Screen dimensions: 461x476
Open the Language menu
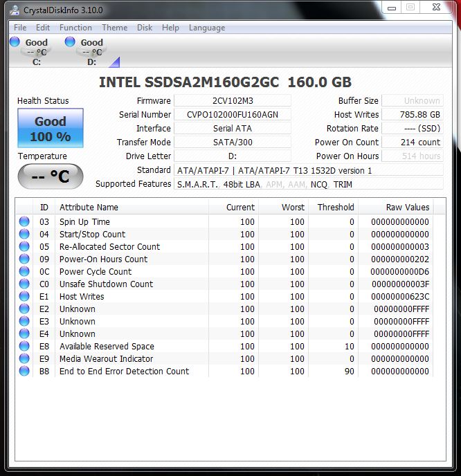[x=207, y=28]
